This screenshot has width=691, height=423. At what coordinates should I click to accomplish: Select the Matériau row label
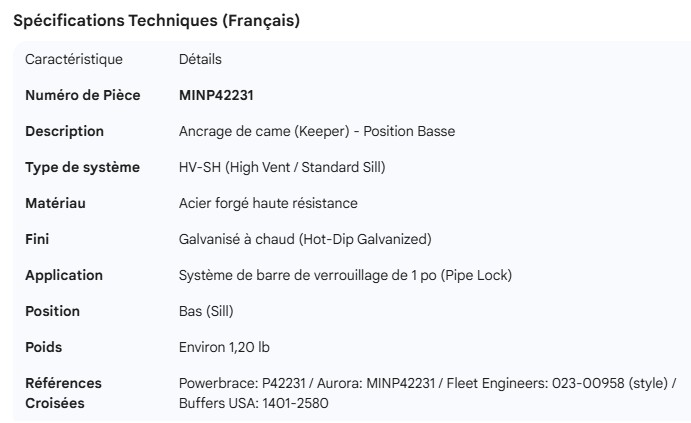tap(55, 203)
